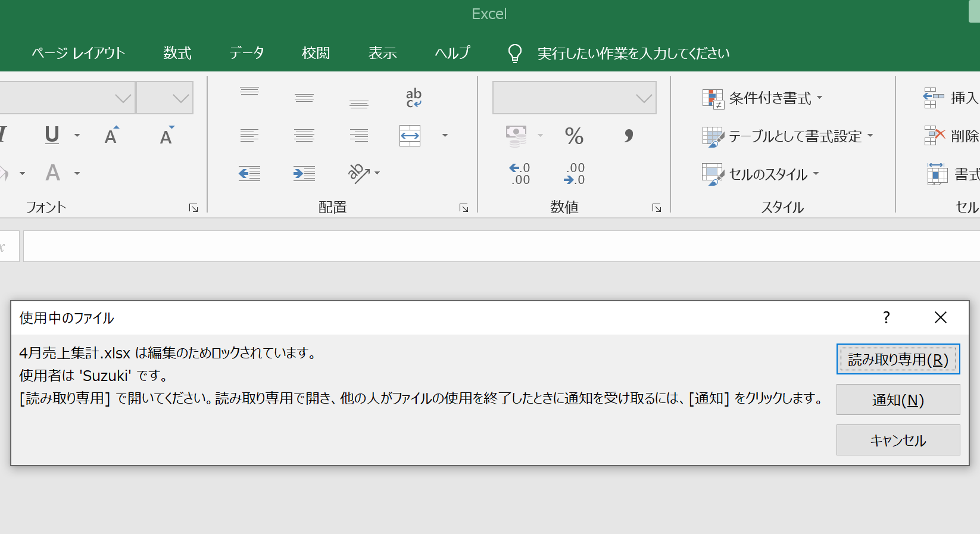Expand accounting format dropdown arrow
The image size is (980, 534).
pos(540,136)
